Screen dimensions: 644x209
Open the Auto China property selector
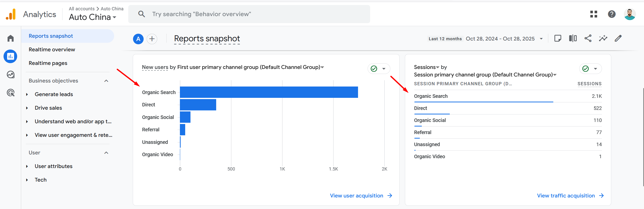[x=92, y=17]
